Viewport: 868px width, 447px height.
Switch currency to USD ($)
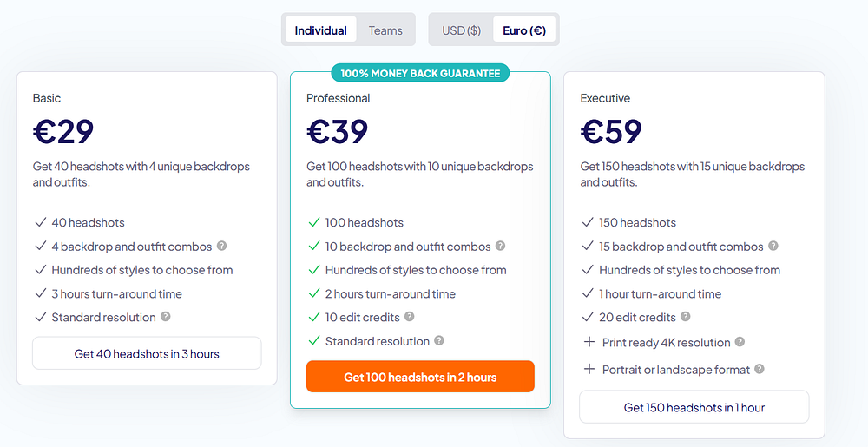click(461, 30)
